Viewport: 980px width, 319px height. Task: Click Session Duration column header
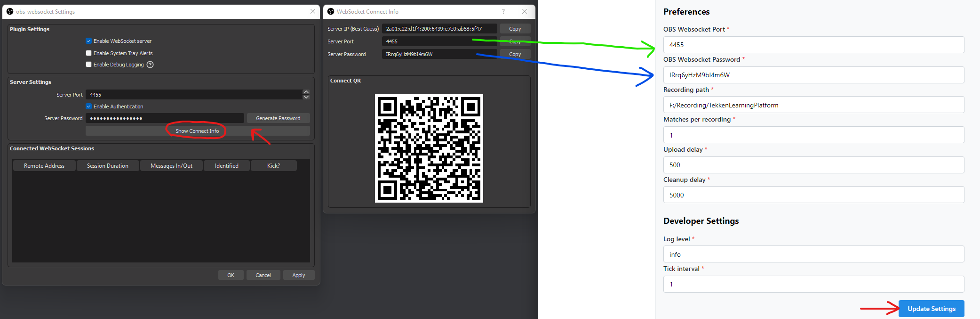(x=108, y=166)
